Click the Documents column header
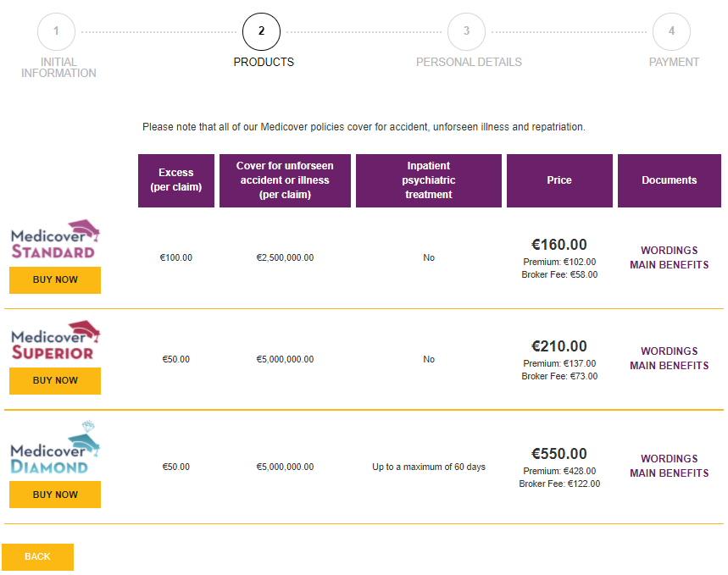This screenshot has width=728, height=575. pyautogui.click(x=670, y=180)
